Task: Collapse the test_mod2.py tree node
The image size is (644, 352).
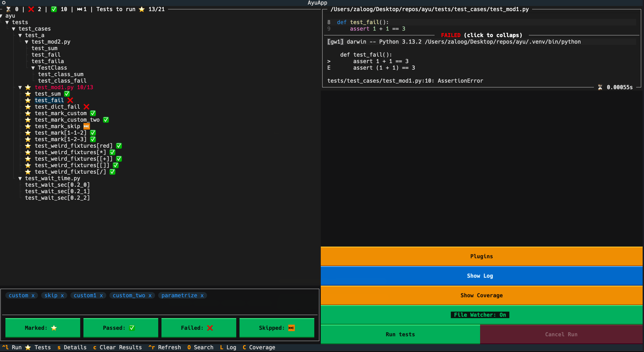Action: click(x=27, y=42)
